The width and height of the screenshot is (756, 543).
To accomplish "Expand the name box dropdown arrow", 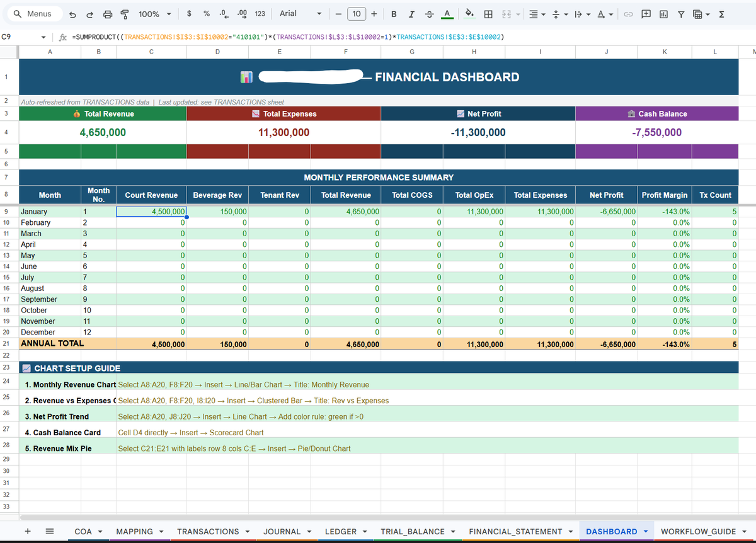I will (x=43, y=37).
